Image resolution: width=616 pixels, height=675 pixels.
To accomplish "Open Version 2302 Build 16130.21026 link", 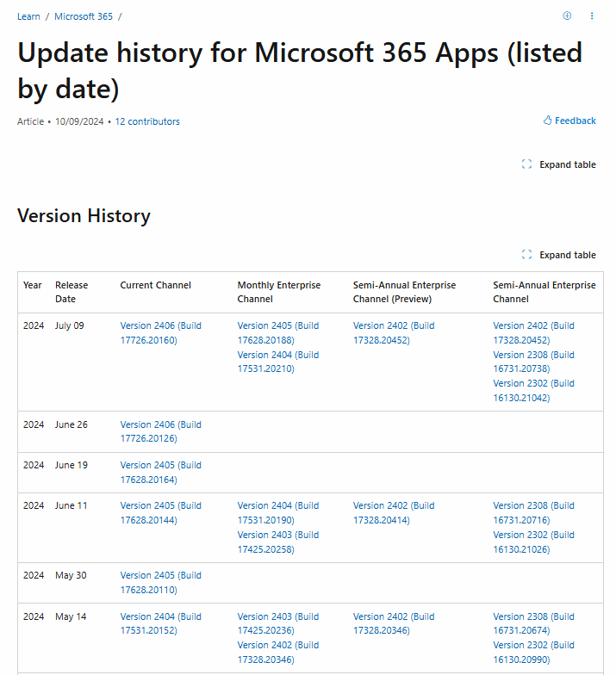I will (534, 542).
